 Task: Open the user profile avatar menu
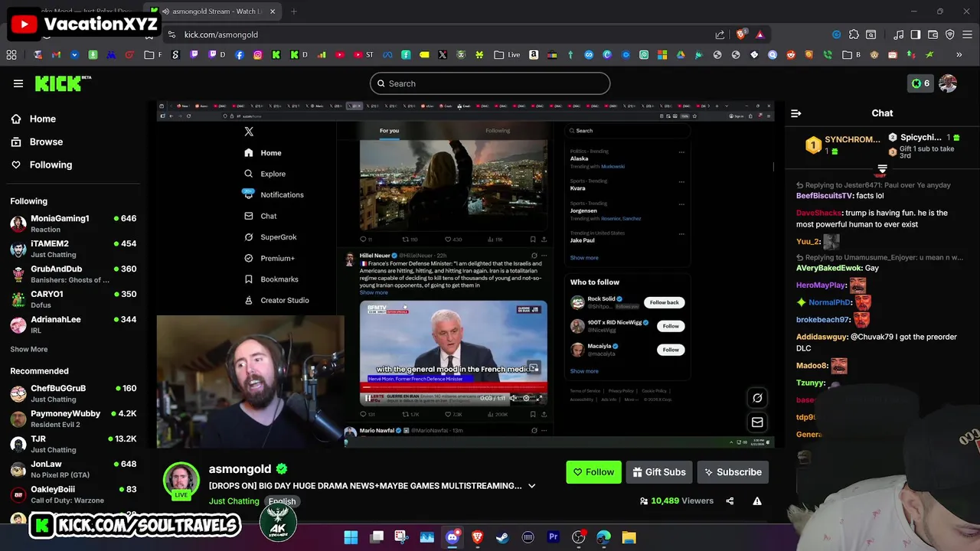click(948, 83)
